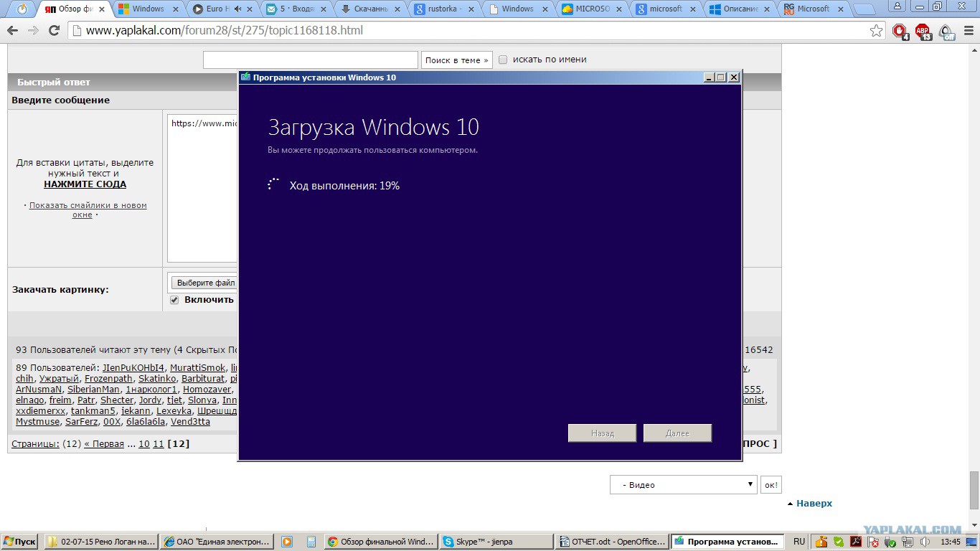Screen dimensions: 980x551
Task: Go to page 11 of the topic
Action: tap(159, 443)
